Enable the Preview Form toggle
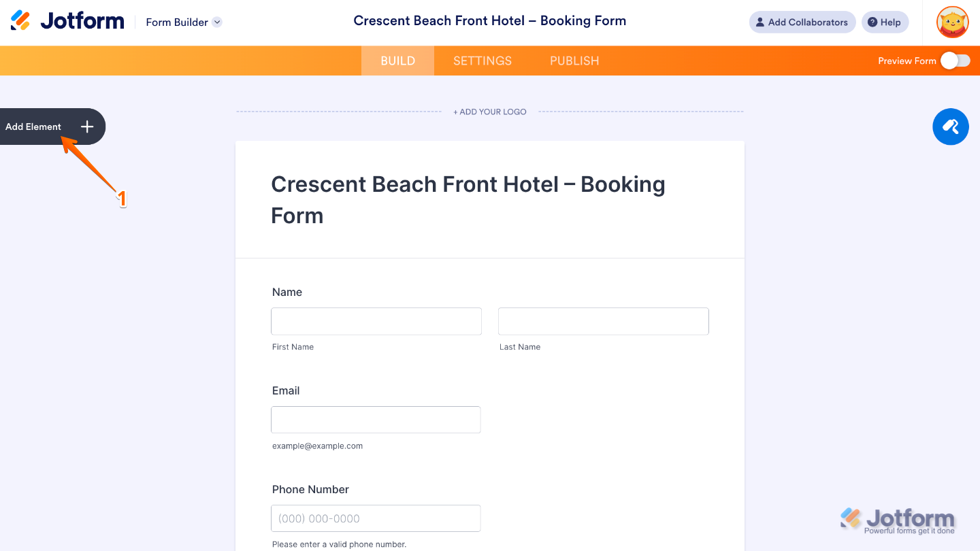The width and height of the screenshot is (980, 551). (x=955, y=61)
